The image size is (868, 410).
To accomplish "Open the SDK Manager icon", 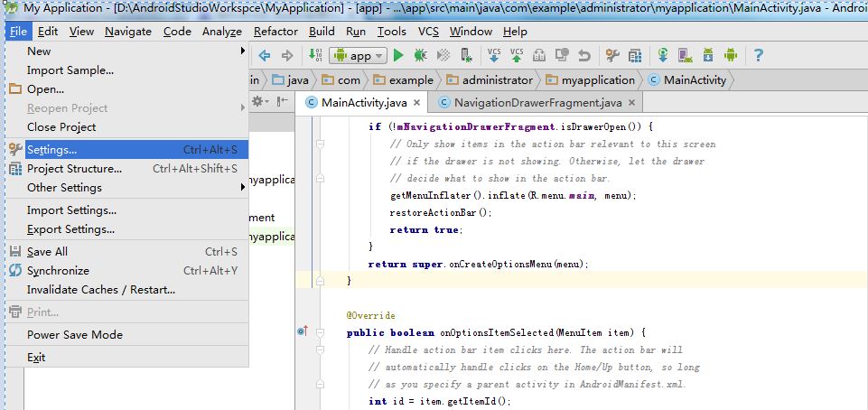I will [708, 55].
